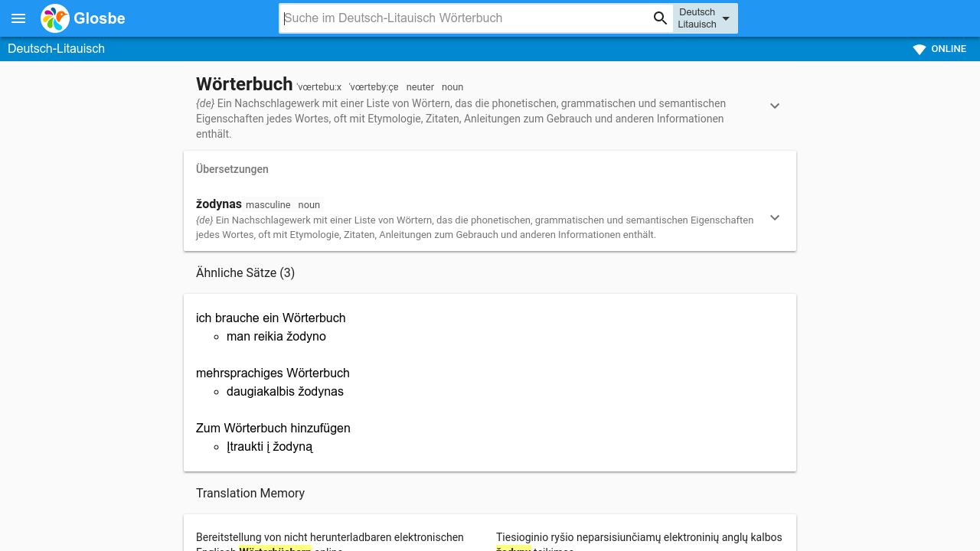Image resolution: width=980 pixels, height=551 pixels.
Task: Click the wifi online status icon
Action: (x=920, y=49)
